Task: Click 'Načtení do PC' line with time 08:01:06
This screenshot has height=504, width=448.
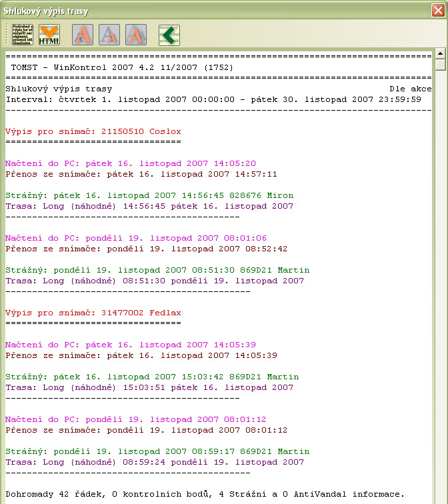Action: click(136, 238)
